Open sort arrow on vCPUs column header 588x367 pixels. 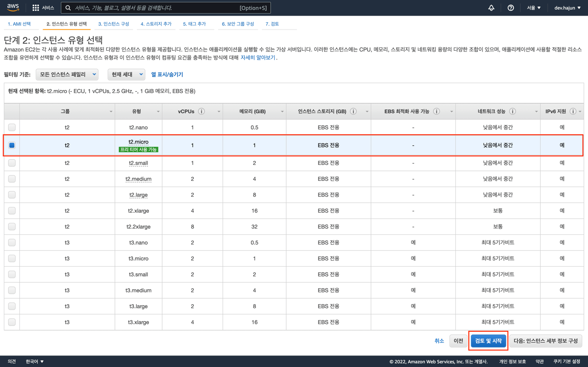(x=219, y=112)
